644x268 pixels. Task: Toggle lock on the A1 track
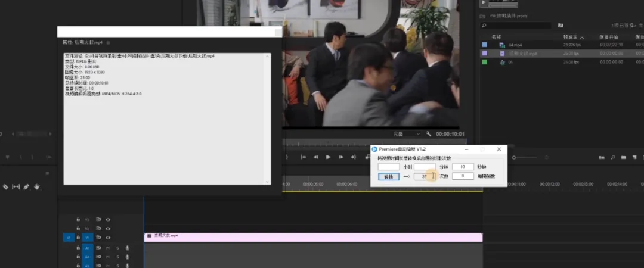coord(78,248)
